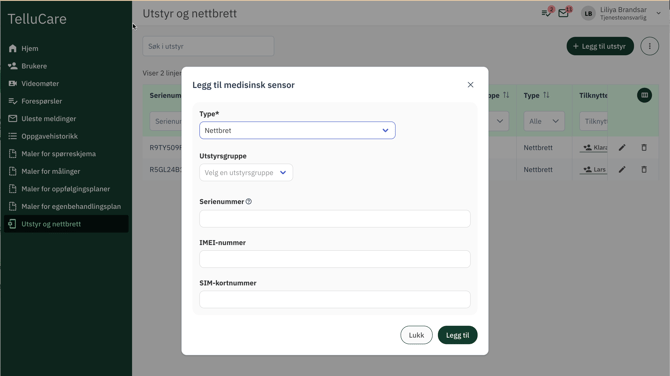Image resolution: width=670 pixels, height=376 pixels.
Task: Click the Forespørsler checklist icon
Action: click(x=12, y=101)
